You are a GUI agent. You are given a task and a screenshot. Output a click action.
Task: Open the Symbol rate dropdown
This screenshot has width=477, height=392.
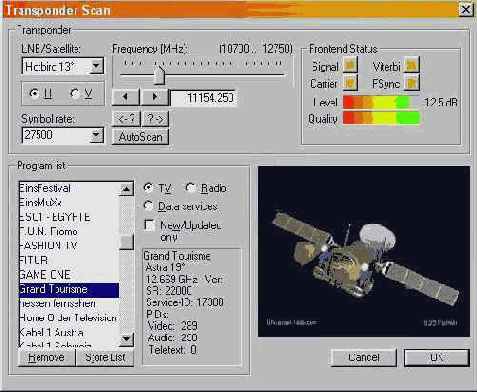pos(97,135)
